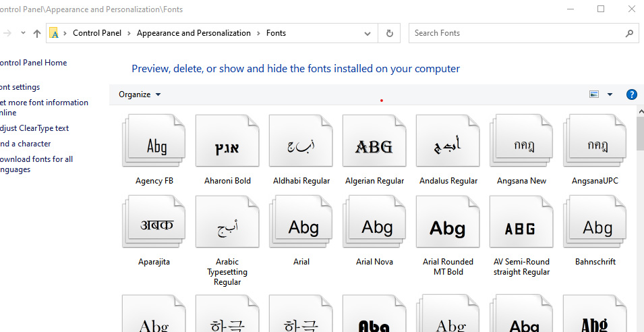This screenshot has height=332, width=644.
Task: Open Find a character link
Action: click(x=25, y=144)
